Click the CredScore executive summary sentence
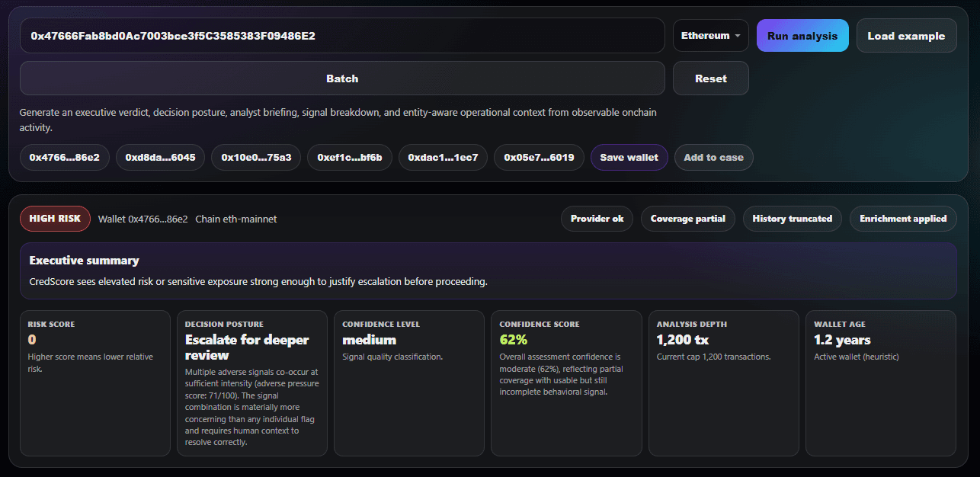The image size is (980, 477). click(x=258, y=281)
